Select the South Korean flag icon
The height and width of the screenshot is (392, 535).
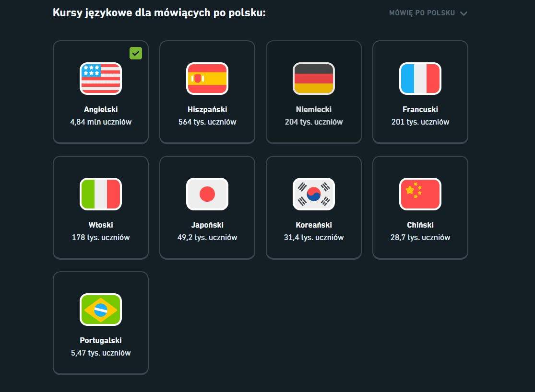click(314, 194)
